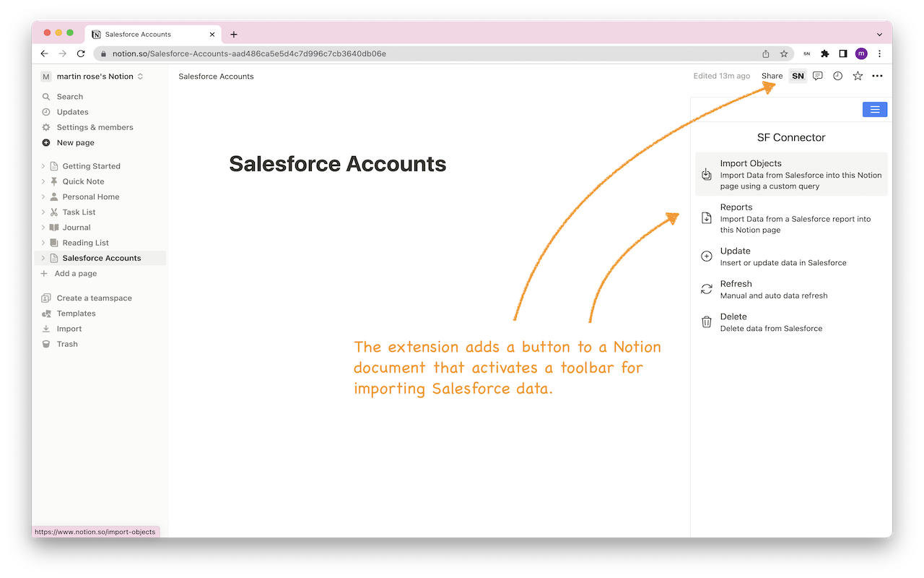Open the top-right ellipsis page menu
This screenshot has width=924, height=578.
pyautogui.click(x=877, y=76)
